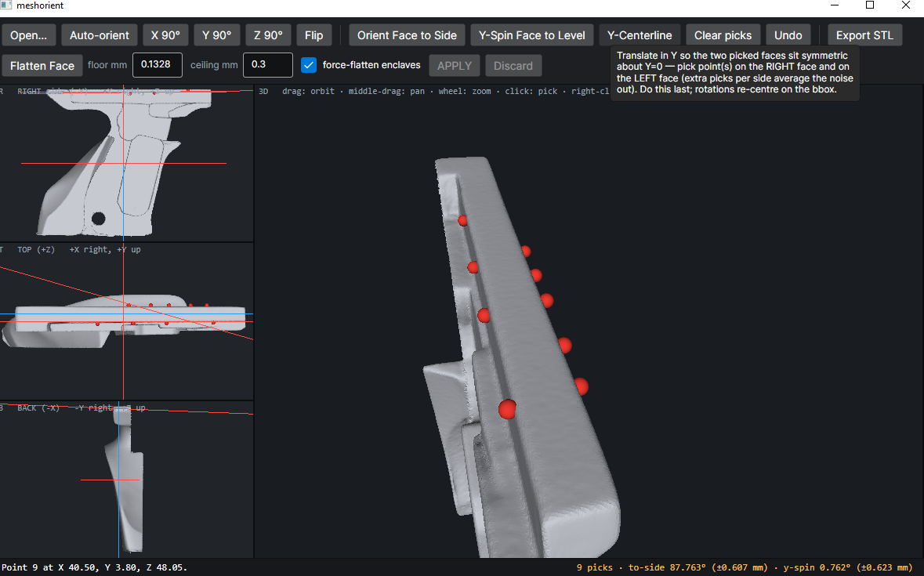This screenshot has width=924, height=576.
Task: Click the RIGHT side view panel
Action: point(127,163)
